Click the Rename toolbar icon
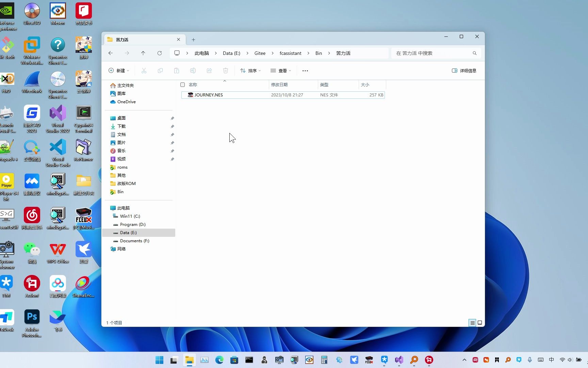 (193, 71)
